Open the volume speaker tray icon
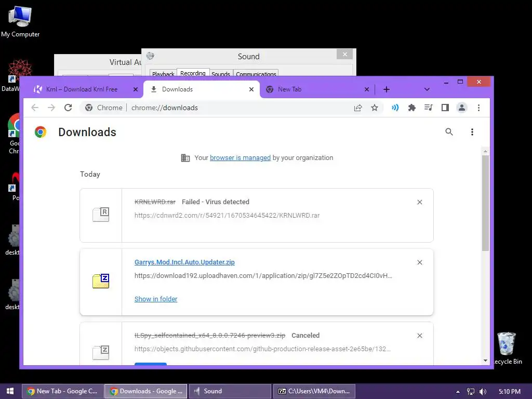Image resolution: width=532 pixels, height=399 pixels. [x=483, y=392]
